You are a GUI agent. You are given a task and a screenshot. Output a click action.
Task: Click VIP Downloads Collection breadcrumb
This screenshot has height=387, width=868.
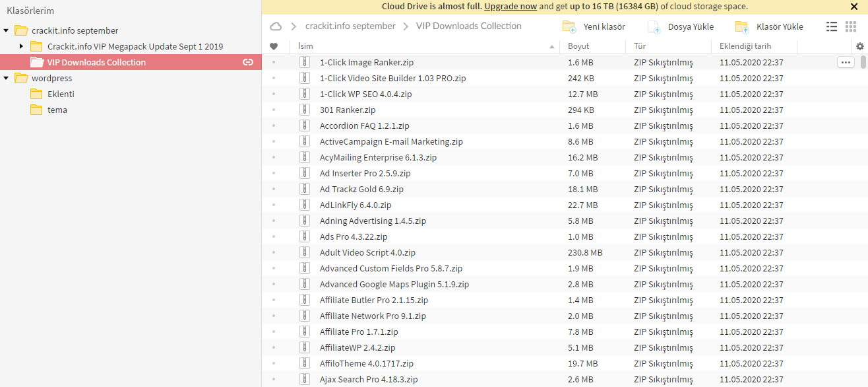tap(469, 26)
